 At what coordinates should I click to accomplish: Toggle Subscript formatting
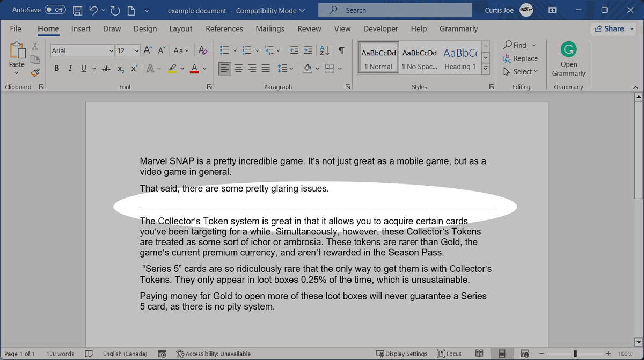click(x=121, y=69)
